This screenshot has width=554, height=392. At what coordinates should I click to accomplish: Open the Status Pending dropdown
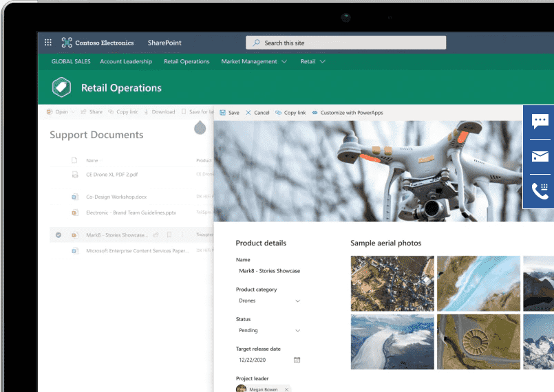(269, 330)
